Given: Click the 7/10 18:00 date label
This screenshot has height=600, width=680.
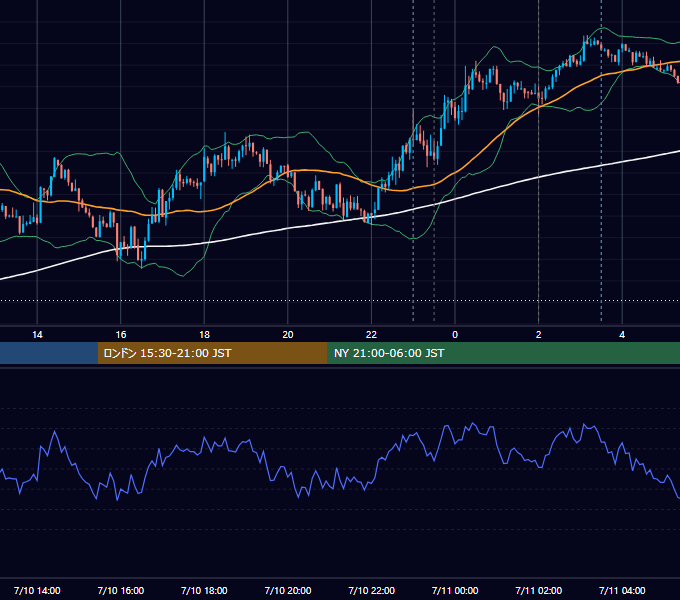Looking at the screenshot, I should point(204,590).
